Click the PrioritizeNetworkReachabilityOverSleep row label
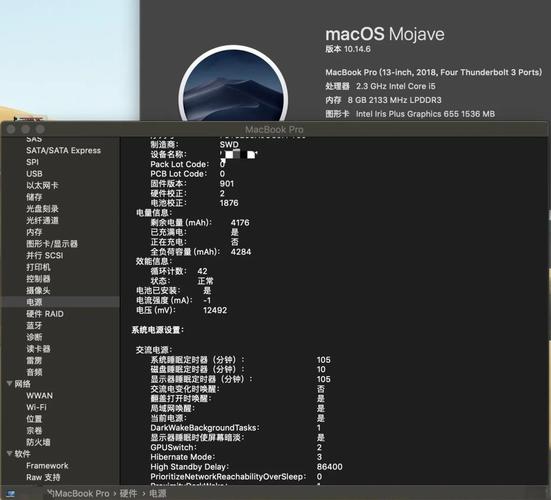 (x=228, y=476)
